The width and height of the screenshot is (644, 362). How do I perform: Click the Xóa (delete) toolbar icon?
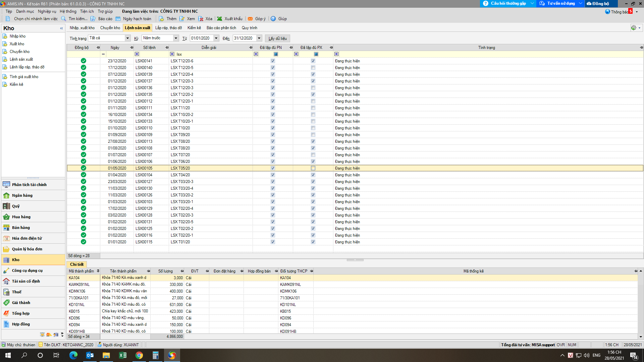click(x=205, y=19)
